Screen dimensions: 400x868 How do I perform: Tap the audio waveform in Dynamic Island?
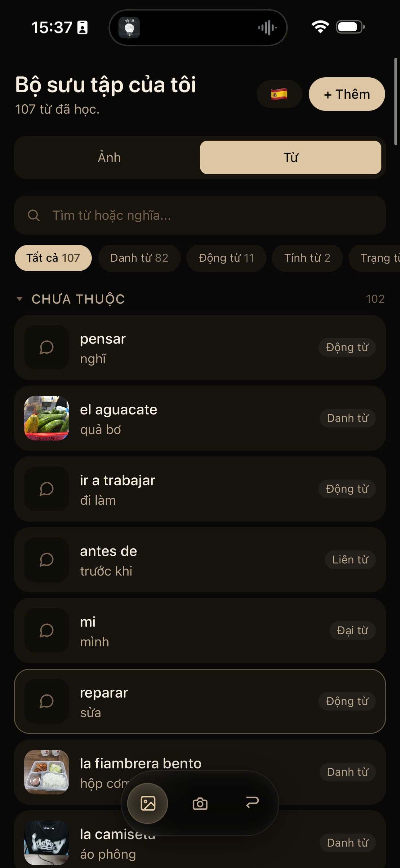(267, 28)
